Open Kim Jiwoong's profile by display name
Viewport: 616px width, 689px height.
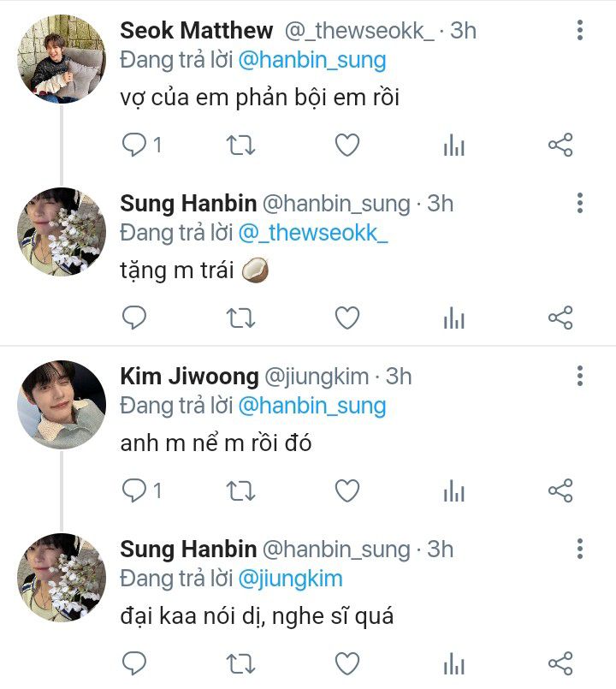pyautogui.click(x=189, y=376)
